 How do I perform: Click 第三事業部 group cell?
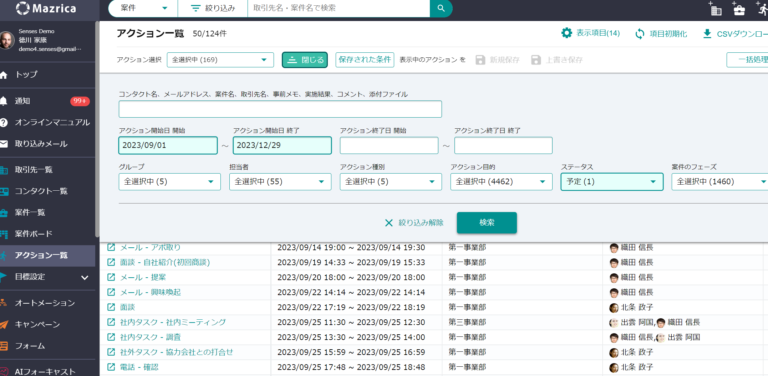tap(467, 322)
